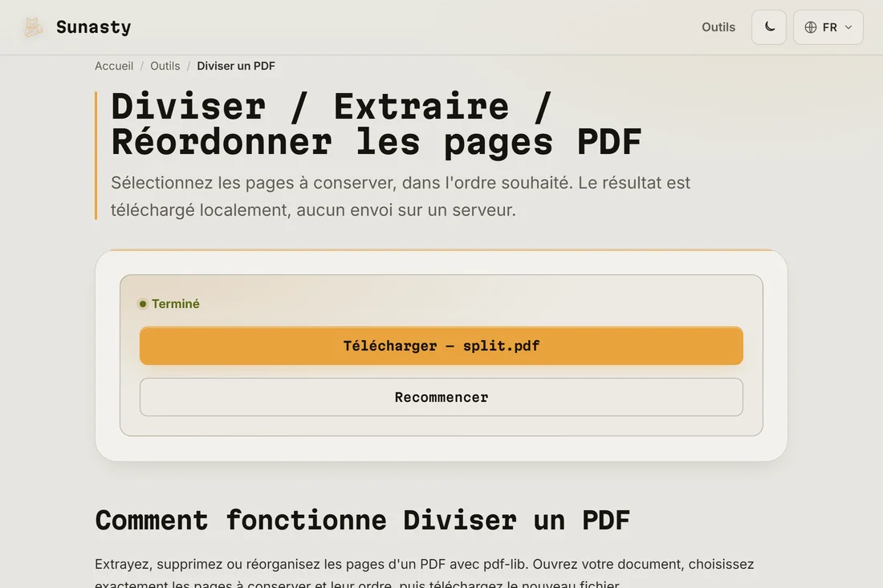883x588 pixels.
Task: Open the Outils navigation menu
Action: coord(718,27)
